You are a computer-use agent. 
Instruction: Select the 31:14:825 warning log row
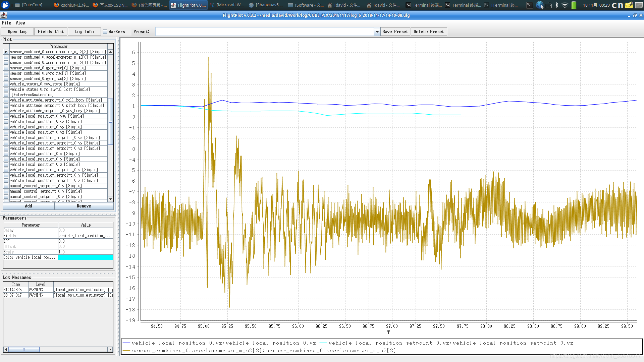tap(58, 290)
